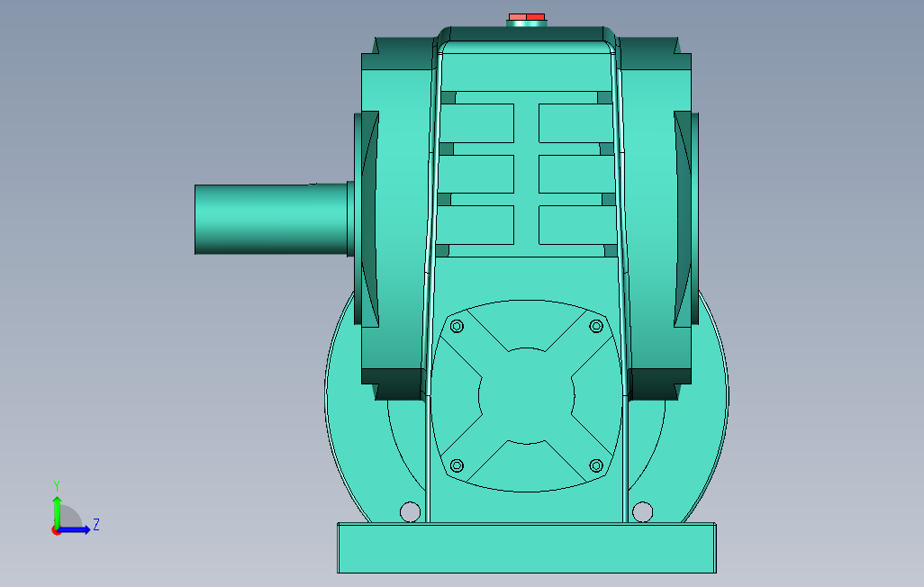Select the lower-right bolt on the bearing cover
The height and width of the screenshot is (587, 924).
[x=596, y=465]
